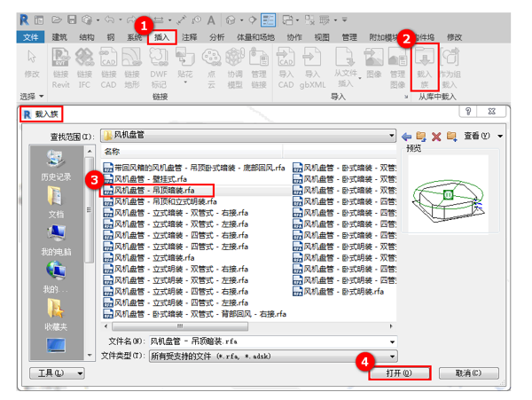Screen dimensions: 532x400
Task: Click the 打开 button
Action: point(399,373)
